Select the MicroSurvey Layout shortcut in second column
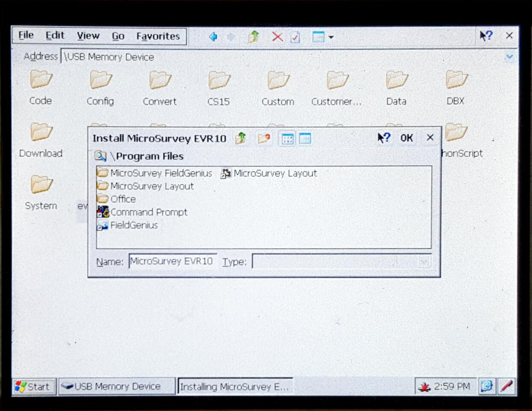532x411 pixels. (x=269, y=173)
